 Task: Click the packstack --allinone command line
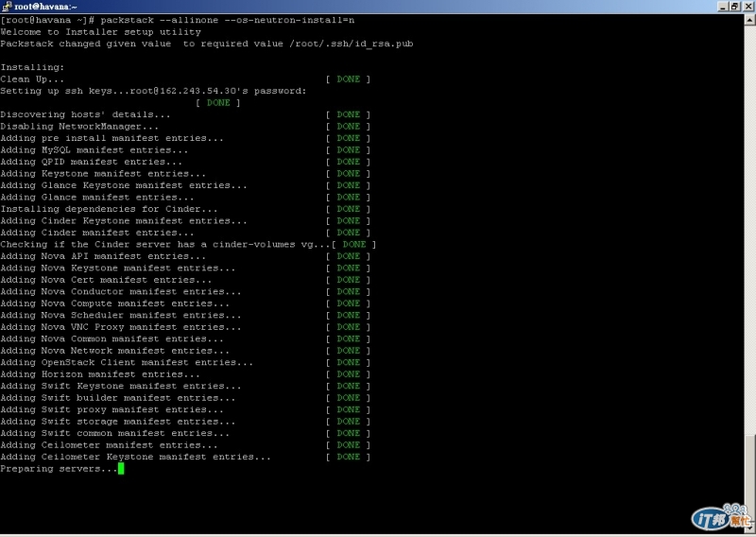178,20
